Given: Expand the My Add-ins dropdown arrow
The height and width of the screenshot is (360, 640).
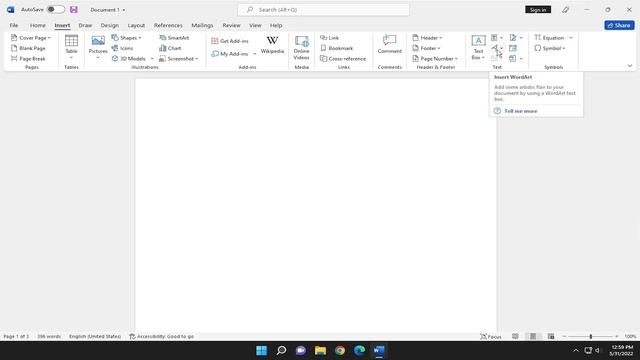Looking at the screenshot, I should click(255, 54).
